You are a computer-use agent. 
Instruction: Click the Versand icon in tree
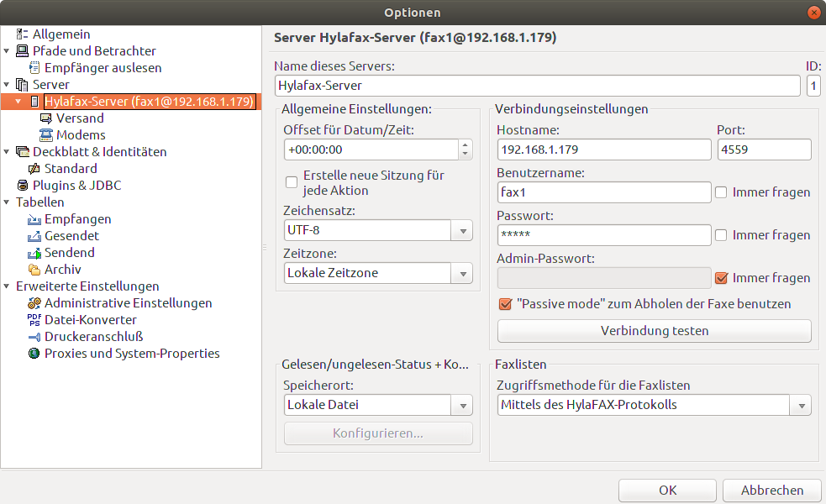point(46,118)
